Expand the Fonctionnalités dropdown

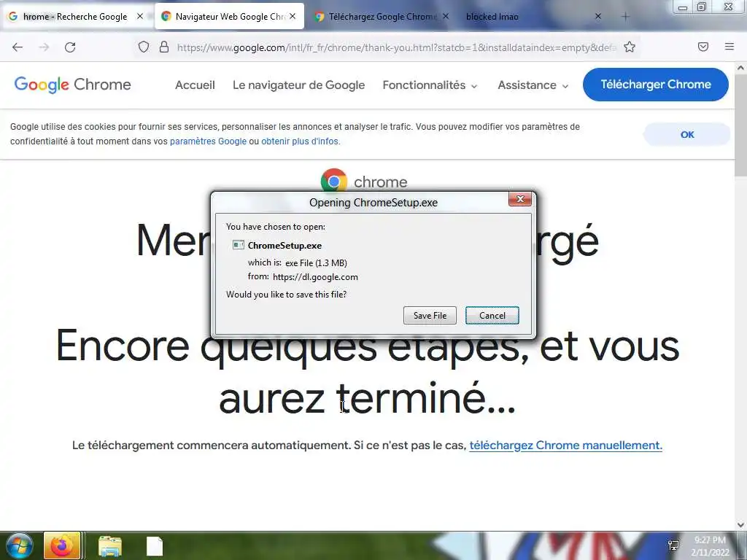pyautogui.click(x=430, y=85)
